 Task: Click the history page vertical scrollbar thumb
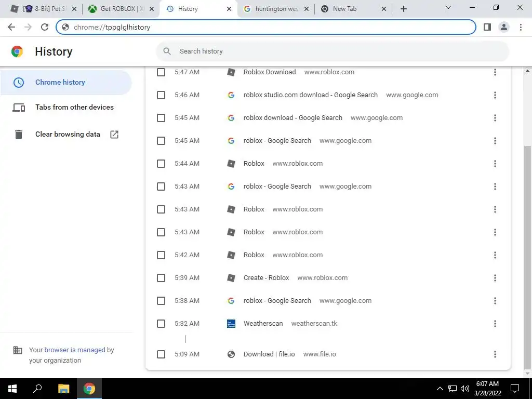[528, 257]
